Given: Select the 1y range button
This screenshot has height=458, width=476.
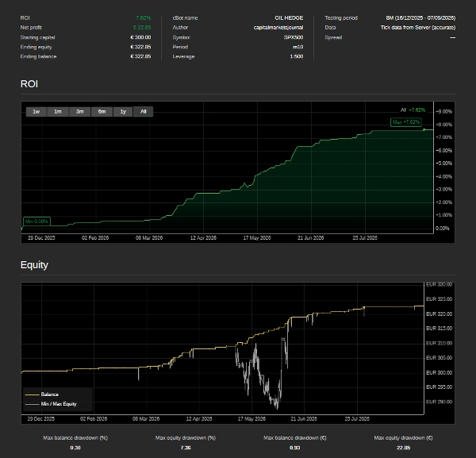Looking at the screenshot, I should coord(123,111).
